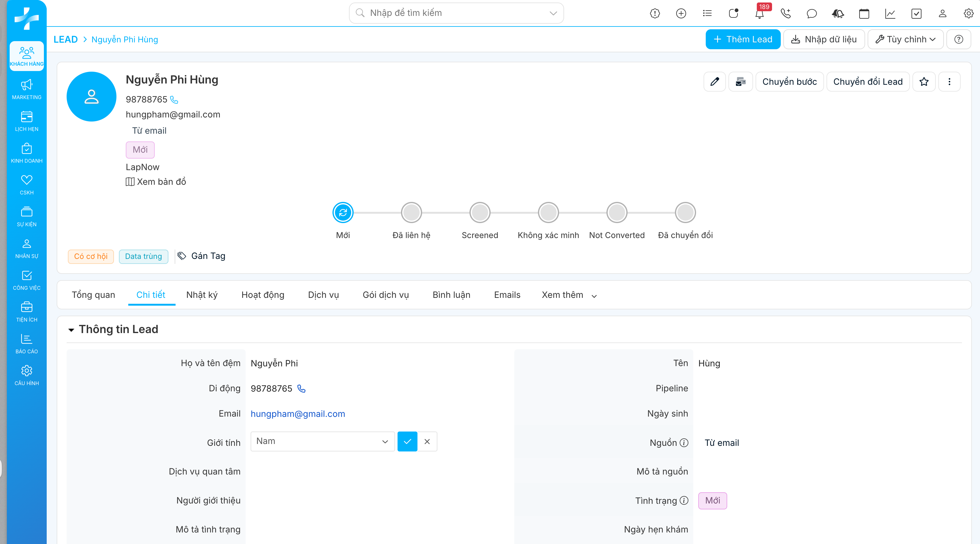The image size is (980, 544).
Task: Click the Thêm Lead button
Action: 742,39
